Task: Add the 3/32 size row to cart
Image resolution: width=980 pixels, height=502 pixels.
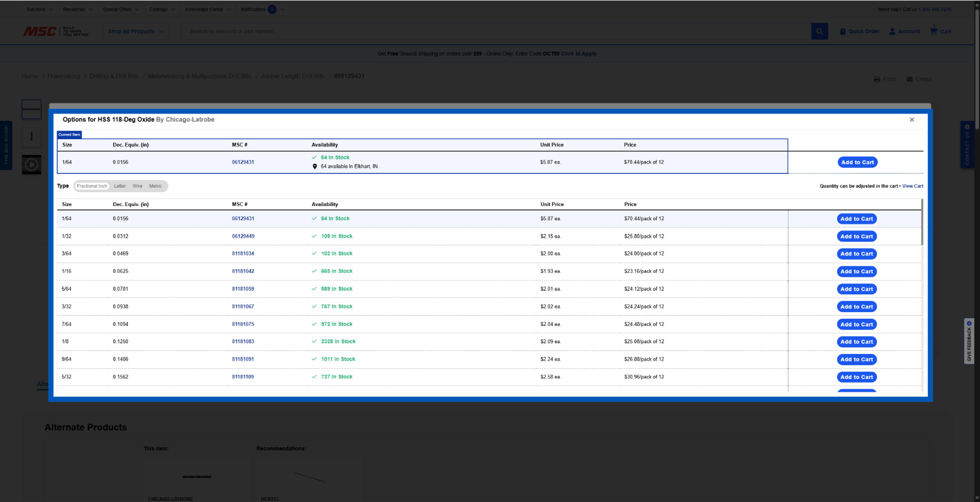Action: [857, 307]
